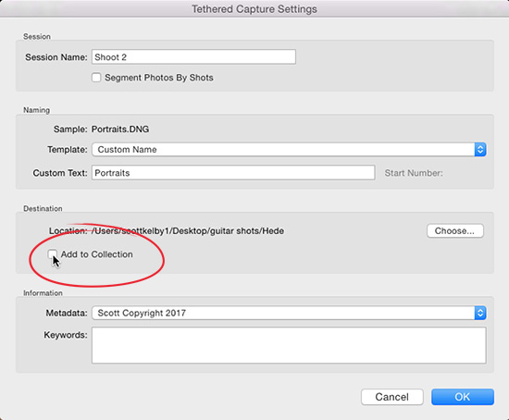Image resolution: width=509 pixels, height=420 pixels.
Task: Click the destination Location path text
Action: click(188, 230)
